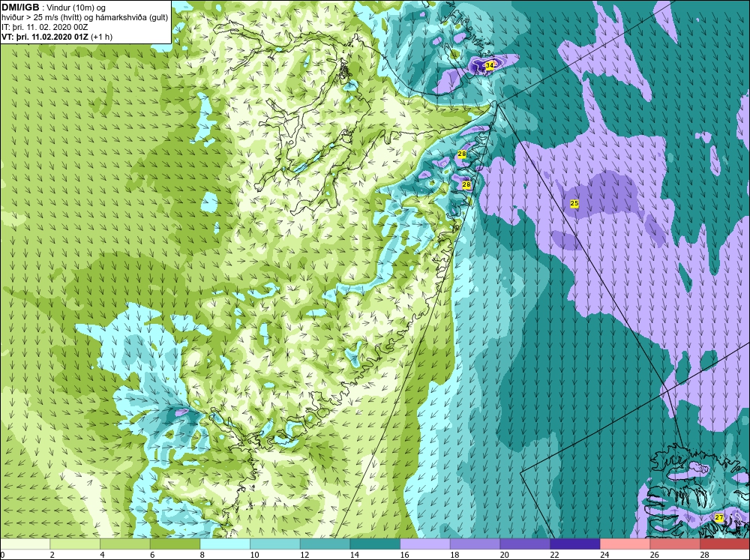750x560 pixels.
Task: Pick the 20–22 m/s purple legend swatch
Action: pos(525,544)
